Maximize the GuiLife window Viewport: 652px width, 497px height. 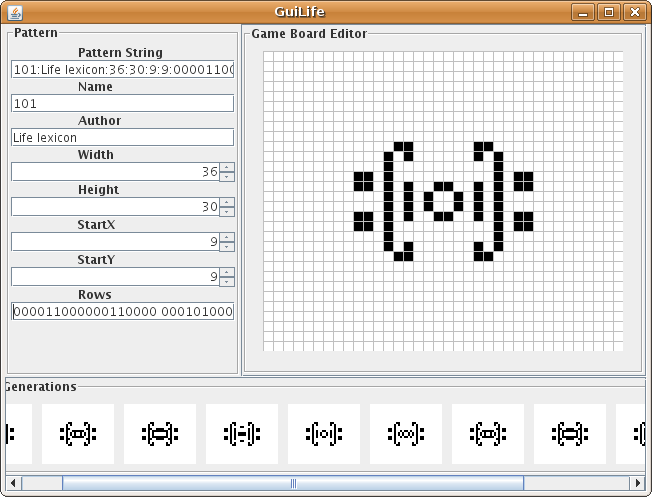pos(608,12)
